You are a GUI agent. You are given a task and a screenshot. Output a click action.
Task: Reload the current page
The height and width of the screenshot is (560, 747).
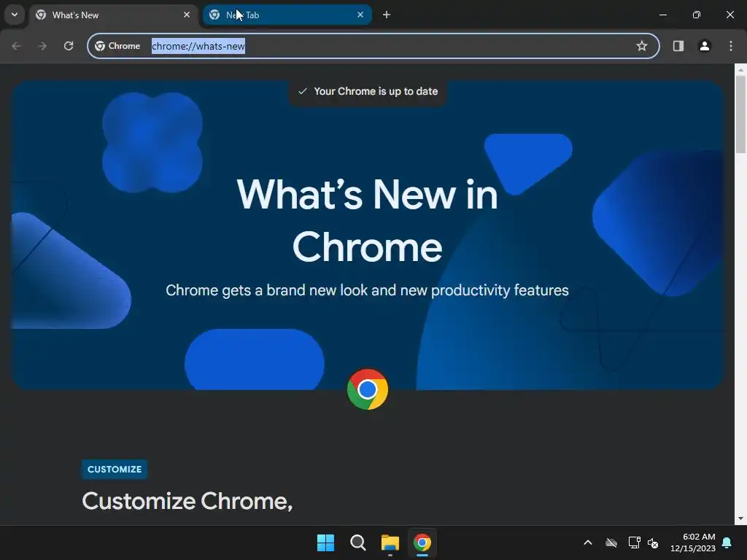click(69, 46)
